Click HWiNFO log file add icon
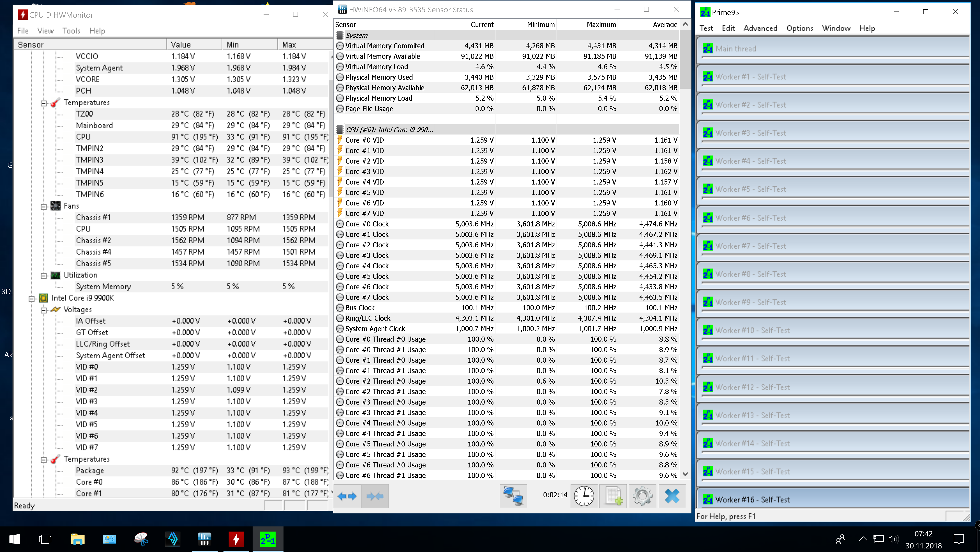The width and height of the screenshot is (980, 552). (x=613, y=496)
